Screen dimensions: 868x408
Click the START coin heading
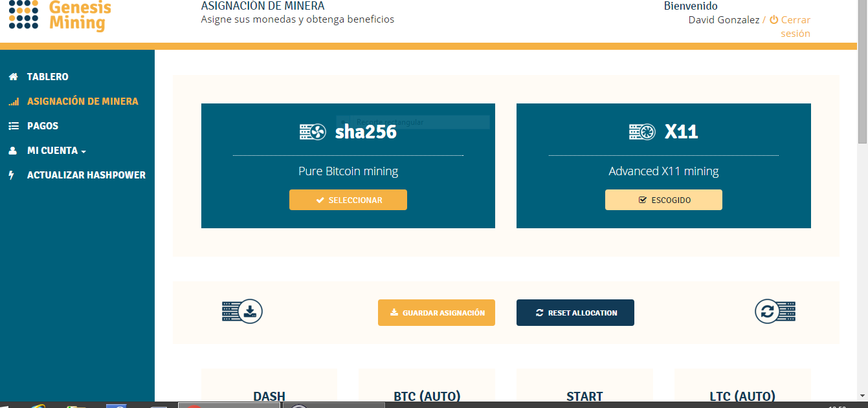click(584, 396)
